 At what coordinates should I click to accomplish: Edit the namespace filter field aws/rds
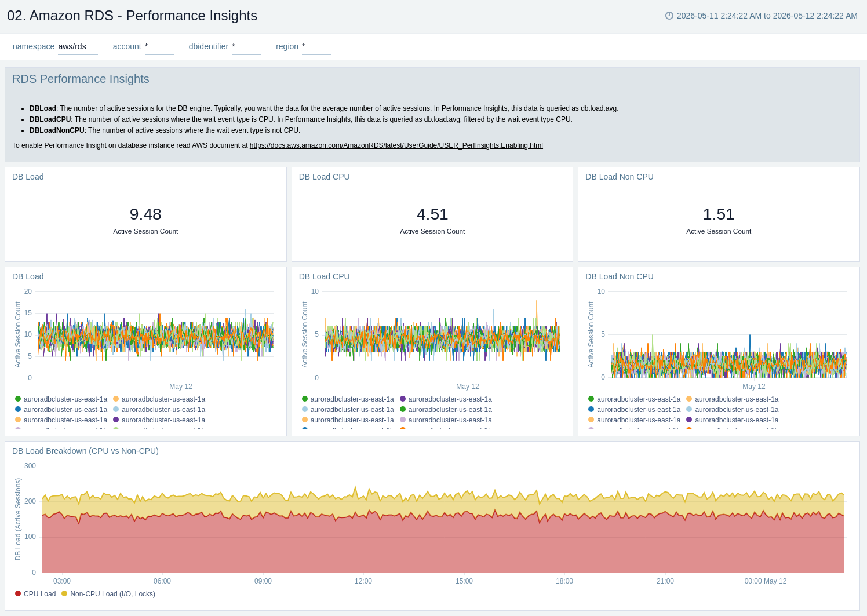tap(78, 46)
